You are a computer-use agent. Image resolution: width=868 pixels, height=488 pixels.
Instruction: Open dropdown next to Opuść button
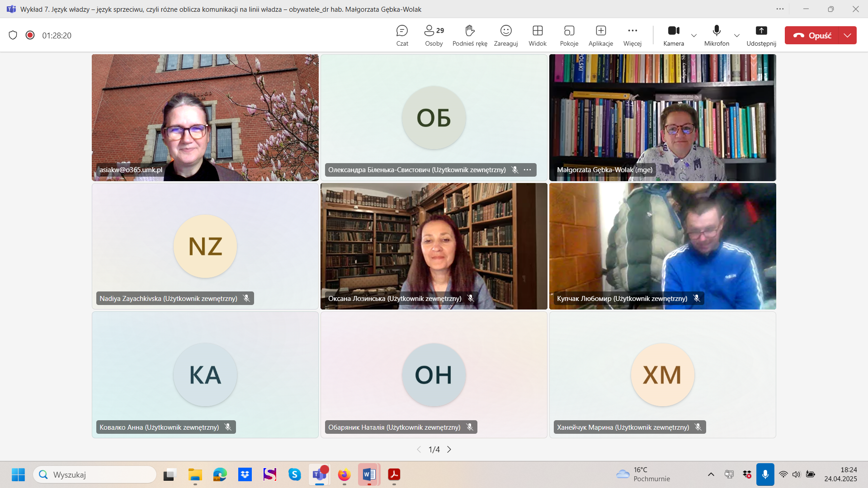pos(847,35)
